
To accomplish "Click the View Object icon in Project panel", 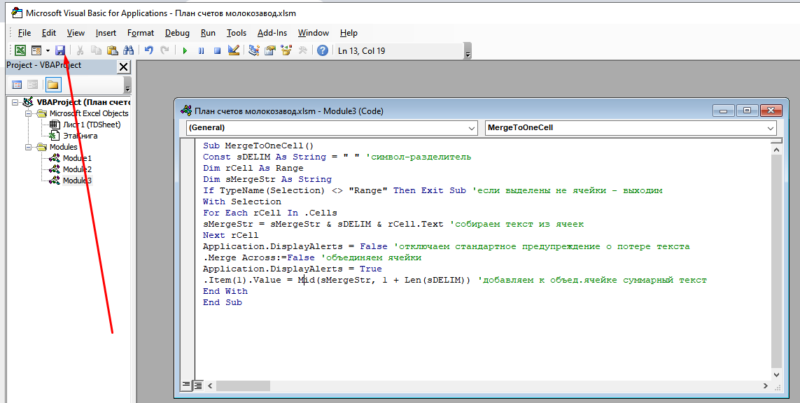I will click(x=33, y=85).
